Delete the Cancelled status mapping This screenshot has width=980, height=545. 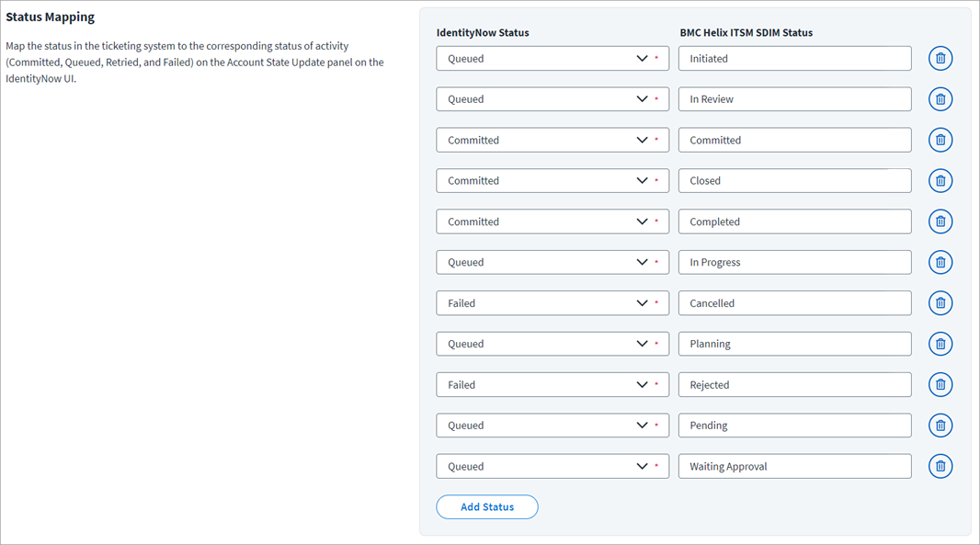pyautogui.click(x=940, y=302)
